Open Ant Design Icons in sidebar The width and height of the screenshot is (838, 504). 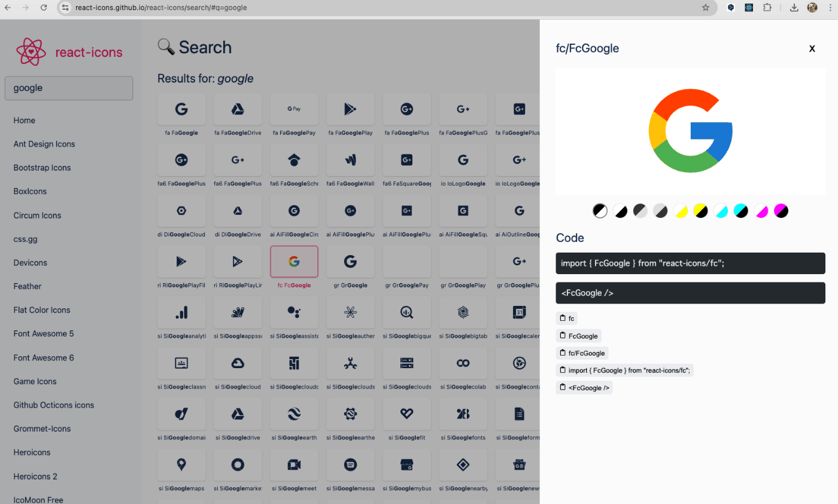(44, 144)
